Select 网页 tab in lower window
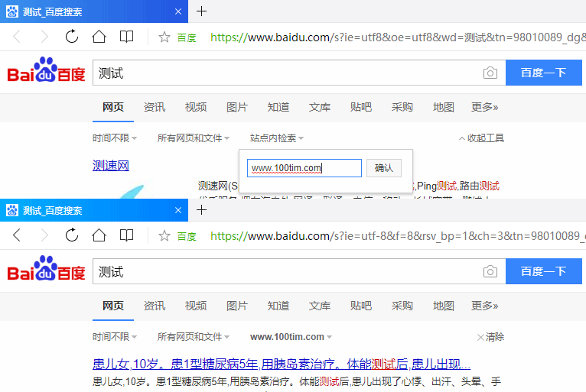 pyautogui.click(x=113, y=306)
